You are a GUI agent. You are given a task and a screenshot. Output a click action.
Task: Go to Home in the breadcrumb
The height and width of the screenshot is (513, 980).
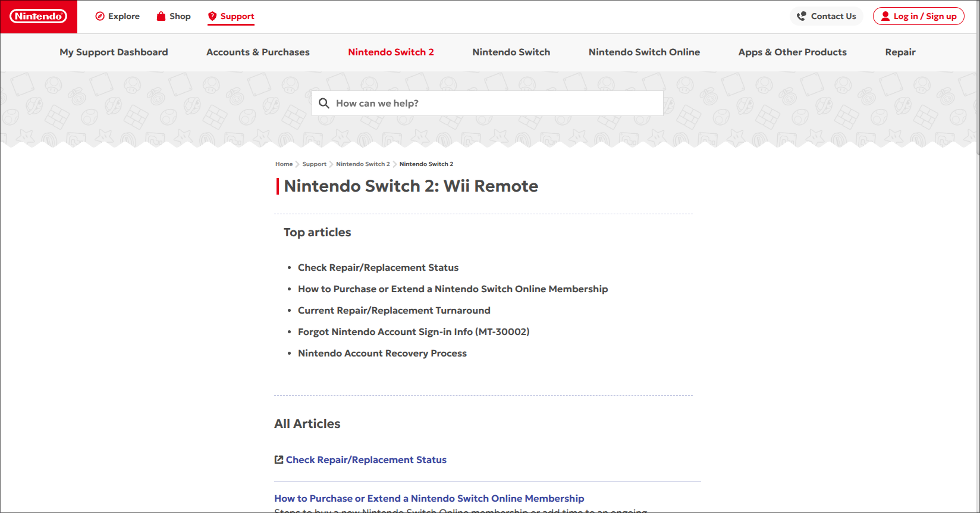(284, 164)
